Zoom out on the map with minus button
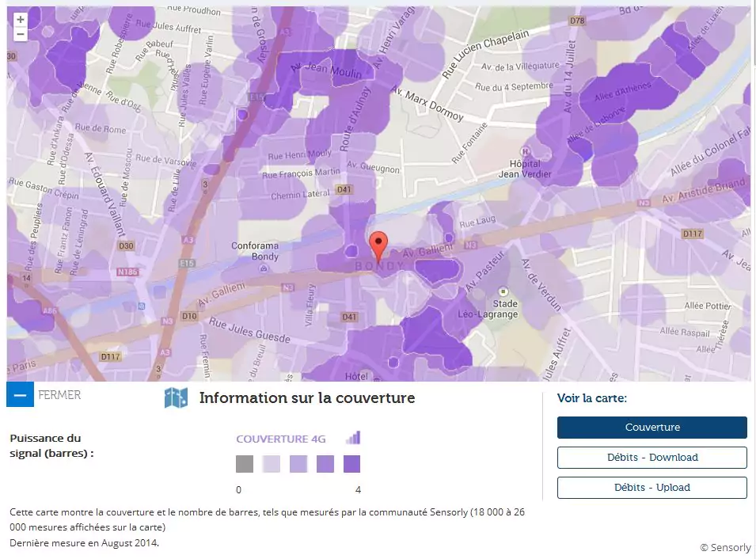 coord(21,34)
